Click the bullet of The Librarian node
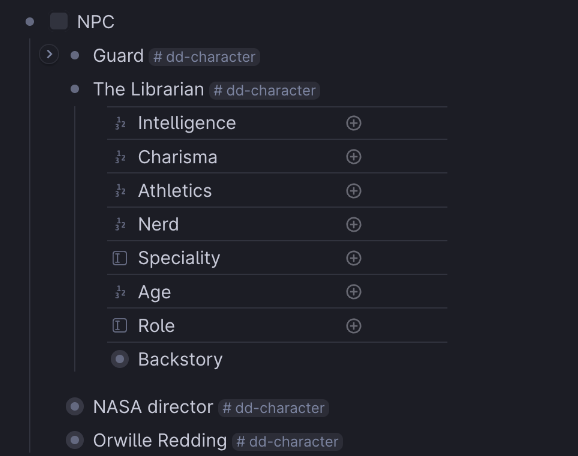The width and height of the screenshot is (578, 456). 75,89
